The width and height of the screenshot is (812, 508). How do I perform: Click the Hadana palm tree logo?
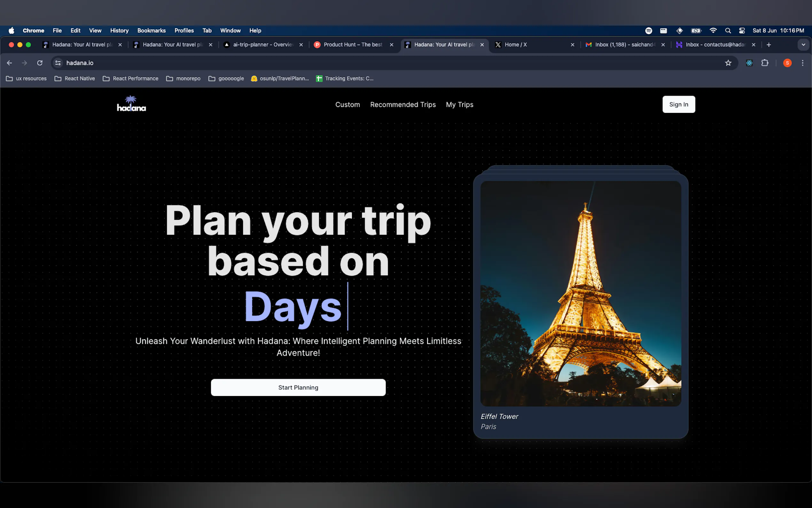131,104
